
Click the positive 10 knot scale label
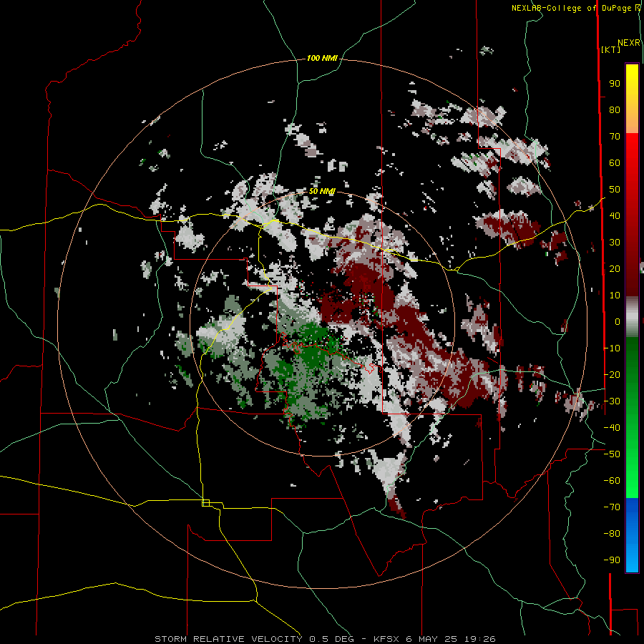point(615,296)
